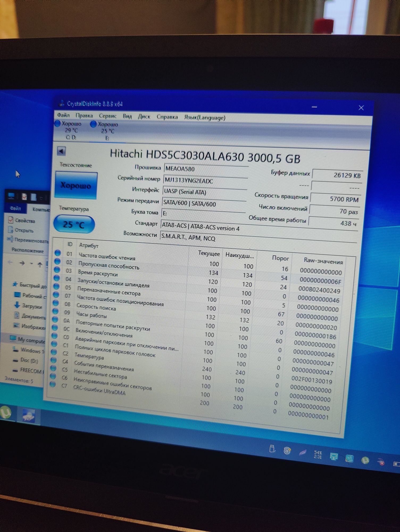Open the Язык(Language) menu
The width and height of the screenshot is (400, 532).
[x=205, y=118]
